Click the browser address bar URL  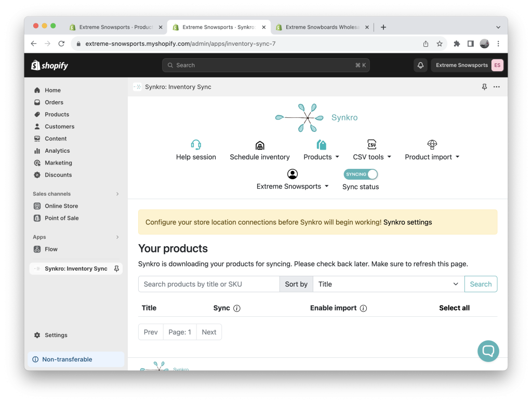180,44
